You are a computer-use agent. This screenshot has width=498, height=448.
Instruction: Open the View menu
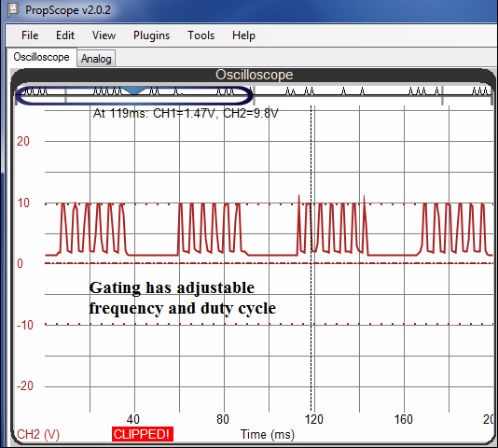tap(104, 35)
